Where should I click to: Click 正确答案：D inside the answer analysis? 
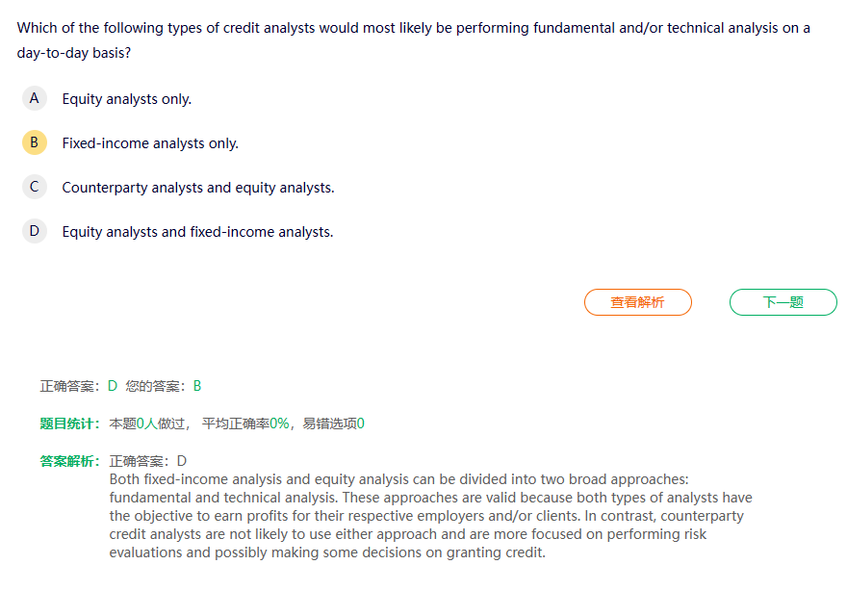[x=148, y=461]
